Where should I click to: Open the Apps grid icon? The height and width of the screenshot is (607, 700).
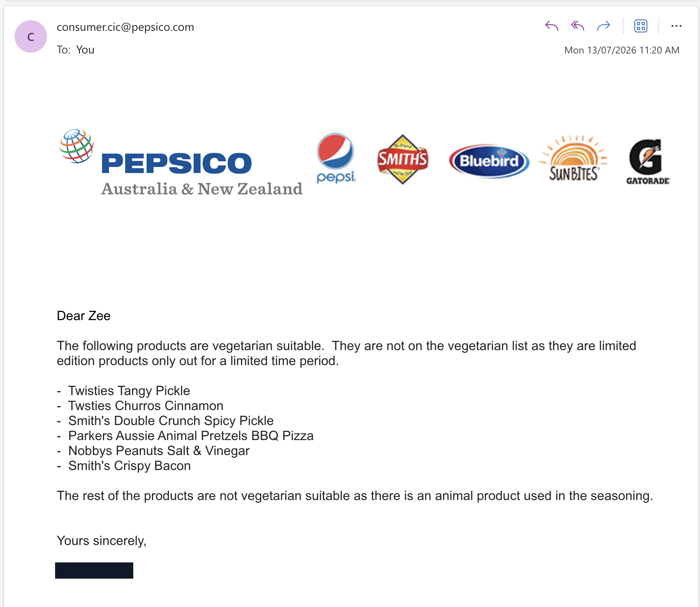641,26
